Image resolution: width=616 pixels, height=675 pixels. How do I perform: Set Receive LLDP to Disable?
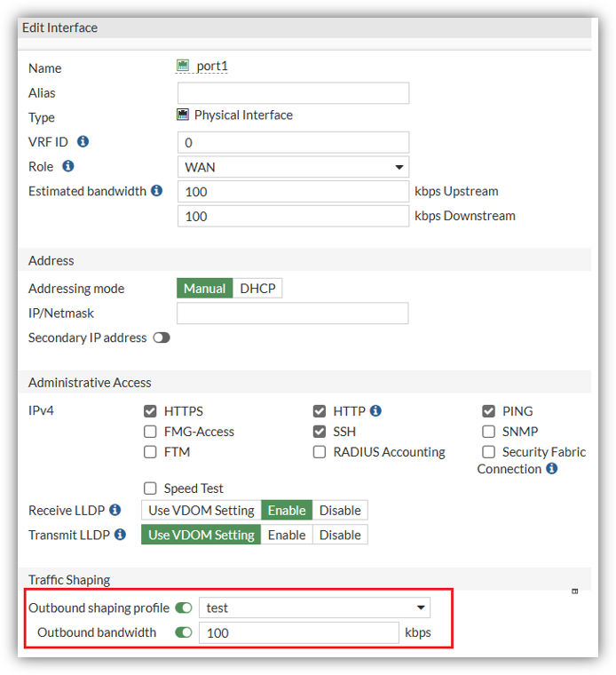(340, 511)
